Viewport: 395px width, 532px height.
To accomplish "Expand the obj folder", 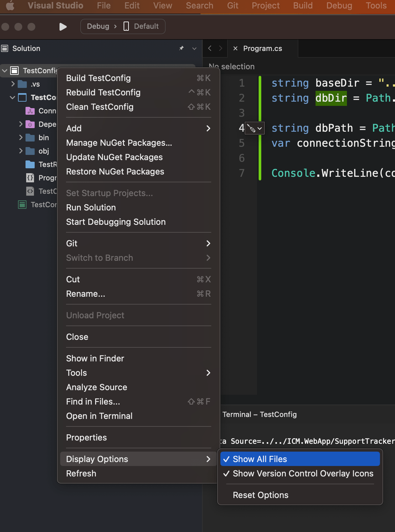I will coord(21,151).
